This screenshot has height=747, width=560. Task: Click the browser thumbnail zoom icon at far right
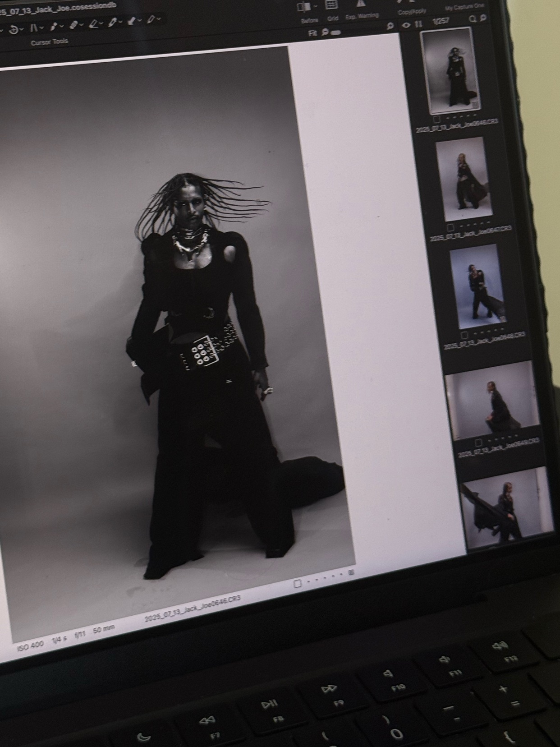coord(483,18)
